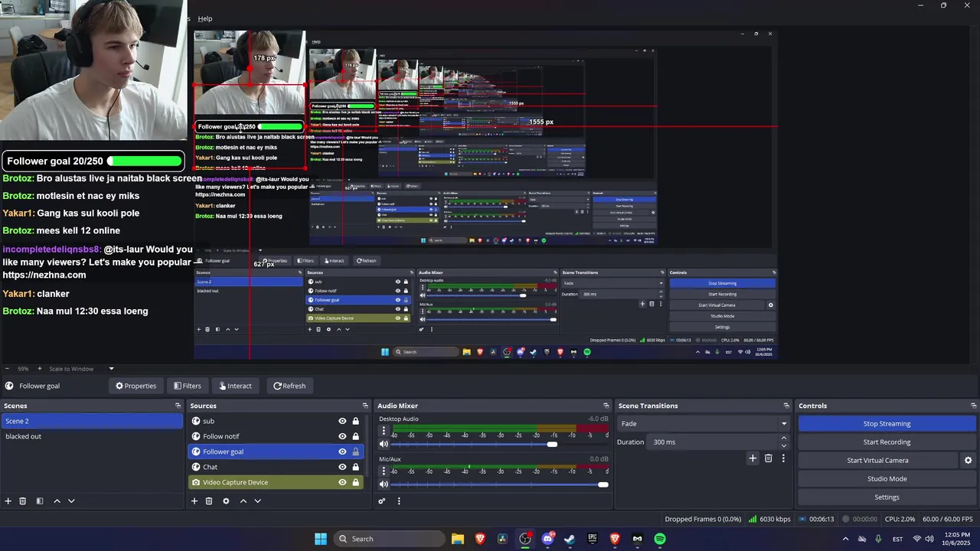Hide the Chat source

coord(342,467)
